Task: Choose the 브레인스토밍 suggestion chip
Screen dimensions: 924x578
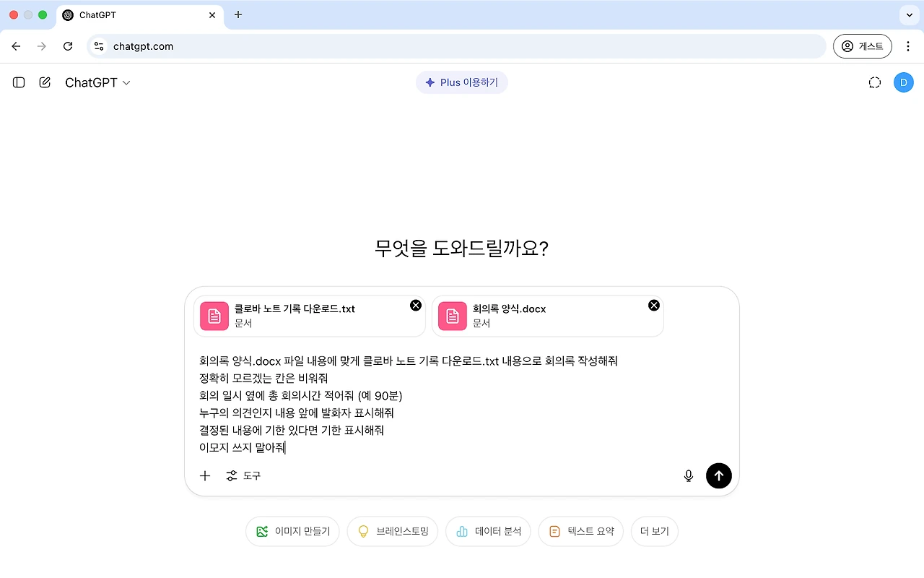Action: [x=393, y=531]
